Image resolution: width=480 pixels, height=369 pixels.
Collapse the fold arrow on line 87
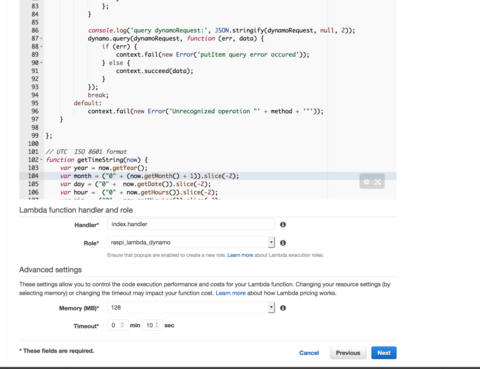click(x=41, y=39)
